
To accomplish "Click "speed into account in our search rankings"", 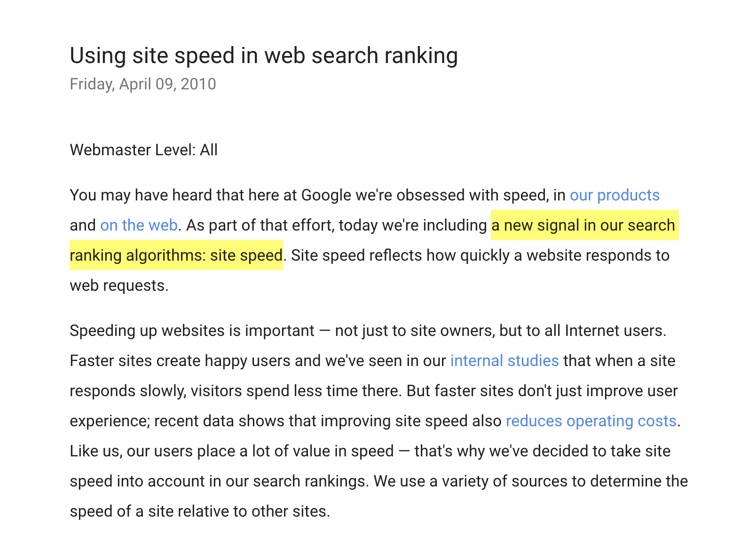I will pos(218,481).
